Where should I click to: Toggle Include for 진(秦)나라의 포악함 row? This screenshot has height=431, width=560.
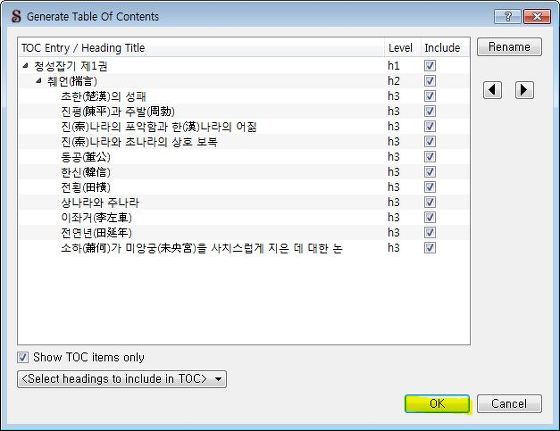[430, 126]
